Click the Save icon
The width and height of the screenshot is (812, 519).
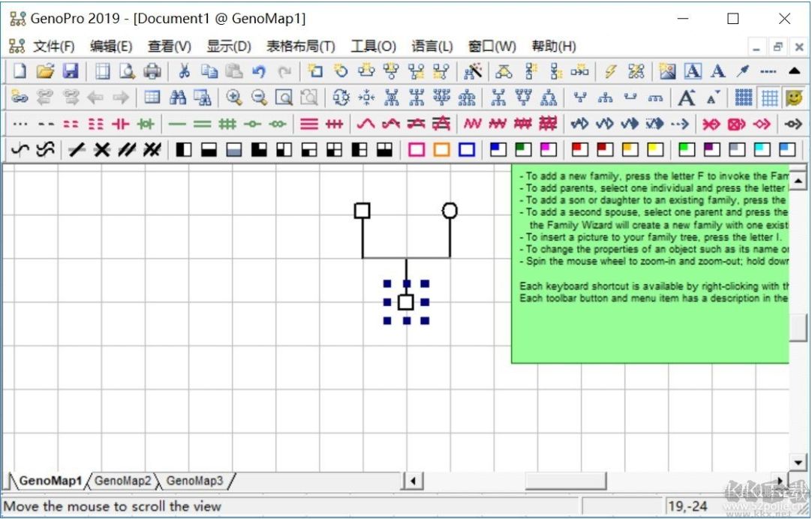[71, 70]
